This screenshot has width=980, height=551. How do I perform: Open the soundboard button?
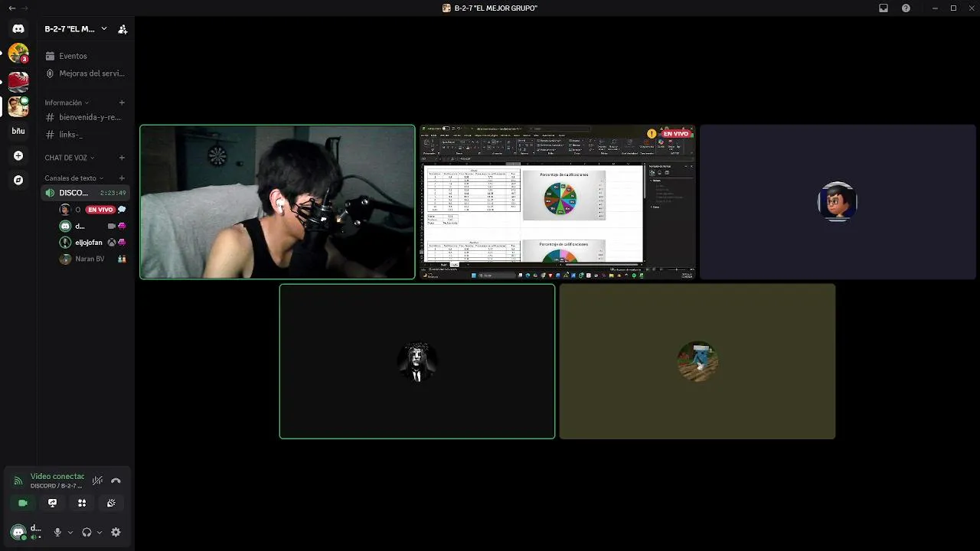pyautogui.click(x=111, y=503)
